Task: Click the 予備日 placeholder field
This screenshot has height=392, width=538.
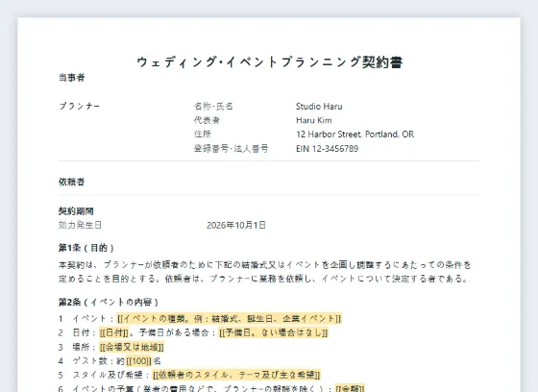Action: tap(274, 332)
